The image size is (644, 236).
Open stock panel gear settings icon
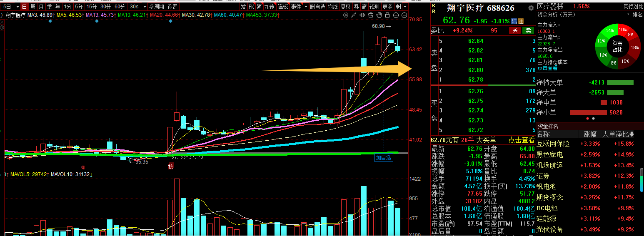point(531,8)
